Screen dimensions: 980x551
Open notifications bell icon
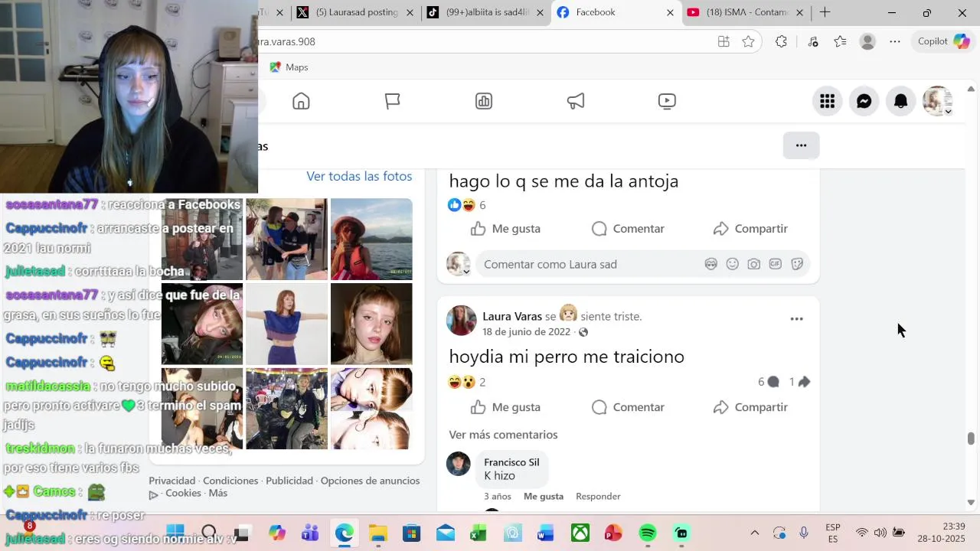pyautogui.click(x=900, y=101)
